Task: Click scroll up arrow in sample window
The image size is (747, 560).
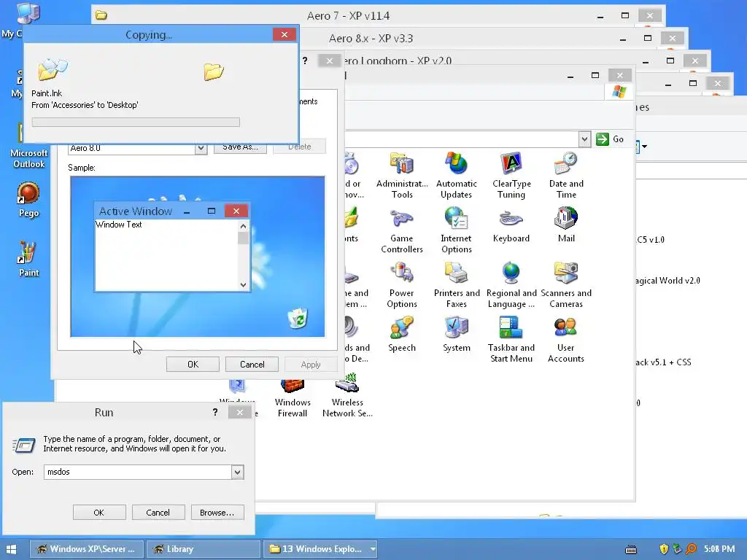Action: pos(244,226)
